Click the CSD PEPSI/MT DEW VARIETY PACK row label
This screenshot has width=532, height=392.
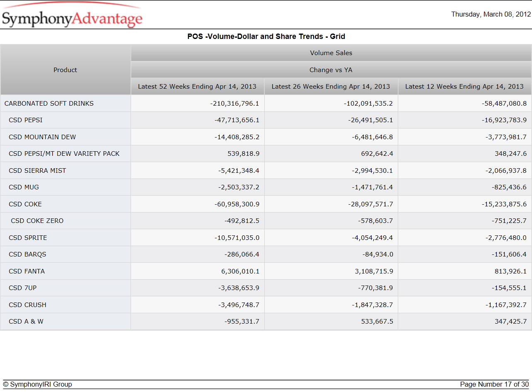click(x=64, y=154)
